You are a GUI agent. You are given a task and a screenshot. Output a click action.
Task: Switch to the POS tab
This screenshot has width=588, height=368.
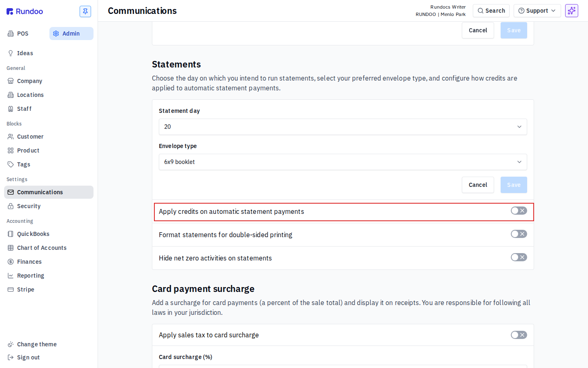pos(26,34)
